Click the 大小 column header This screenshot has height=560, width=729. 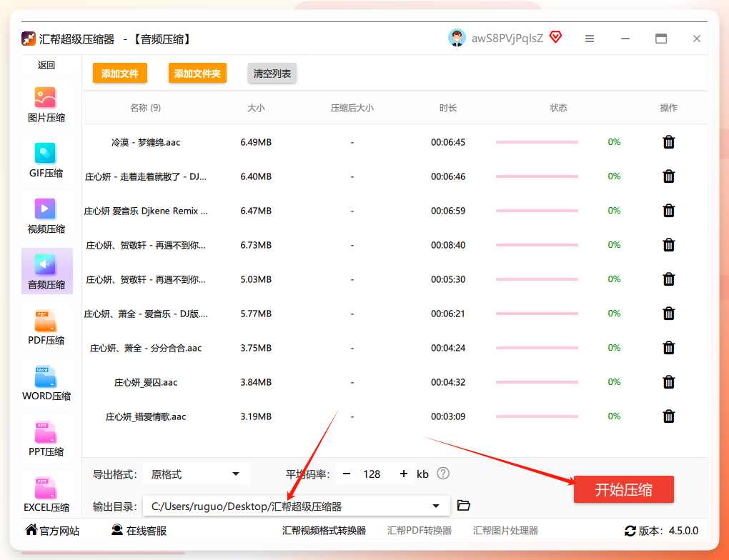point(256,108)
